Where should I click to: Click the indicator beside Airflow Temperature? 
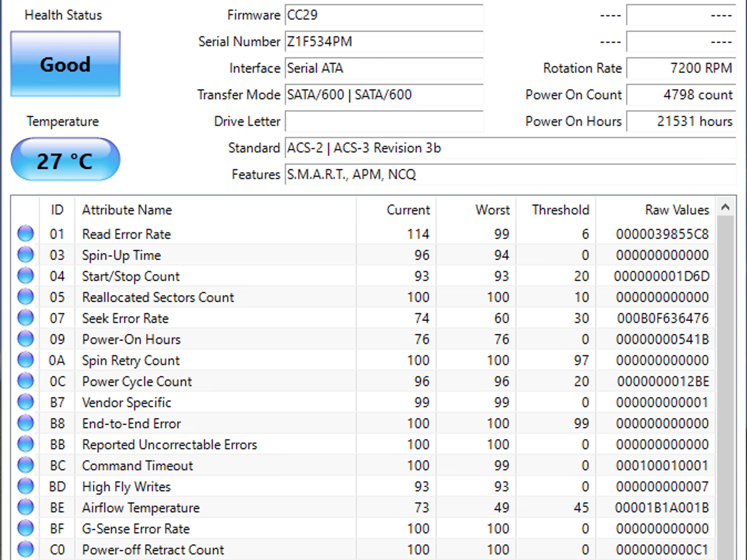point(26,507)
